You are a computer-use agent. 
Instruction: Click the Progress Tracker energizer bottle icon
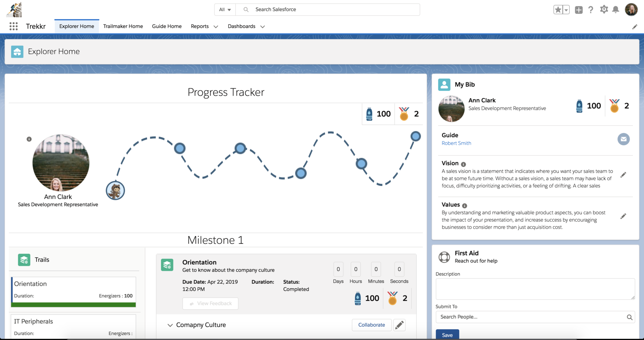coord(369,114)
